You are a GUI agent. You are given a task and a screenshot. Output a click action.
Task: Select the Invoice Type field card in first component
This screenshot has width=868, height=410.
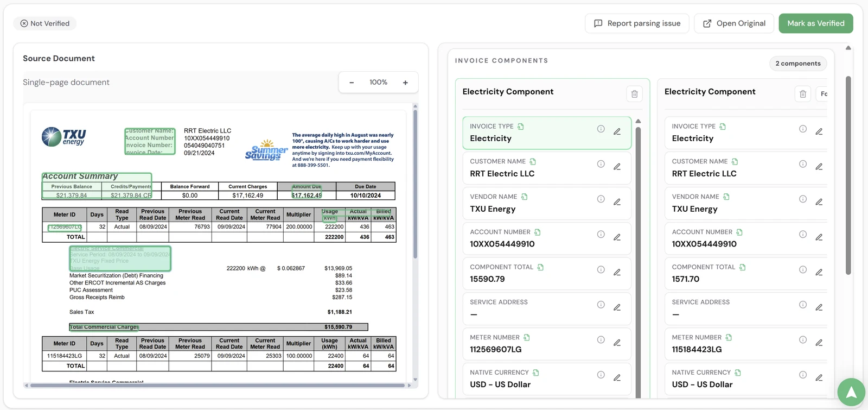[547, 133]
